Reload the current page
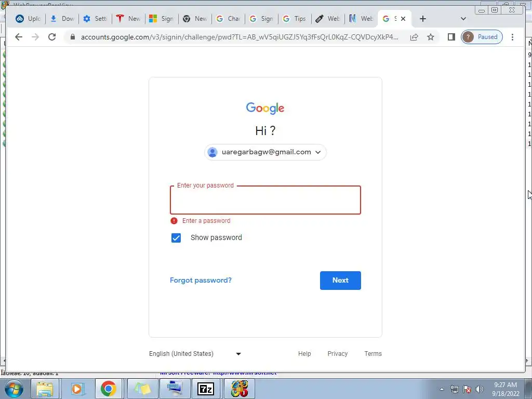The width and height of the screenshot is (532, 399). [52, 37]
